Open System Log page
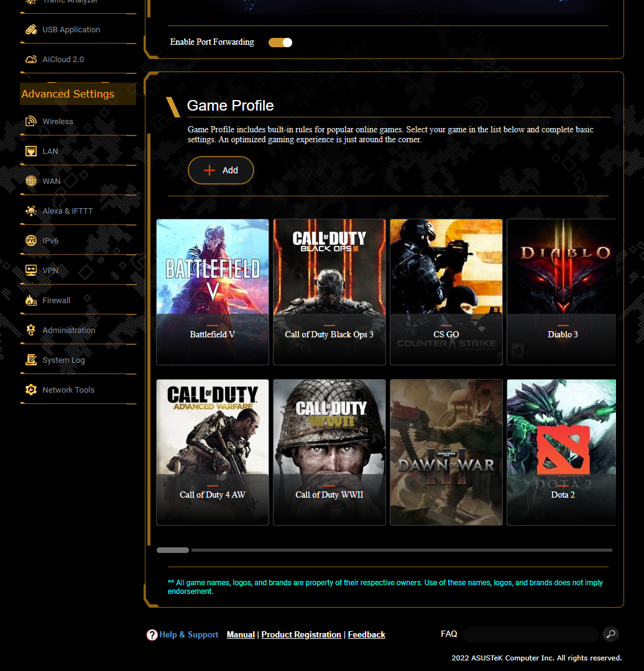The width and height of the screenshot is (644, 671). 78,360
